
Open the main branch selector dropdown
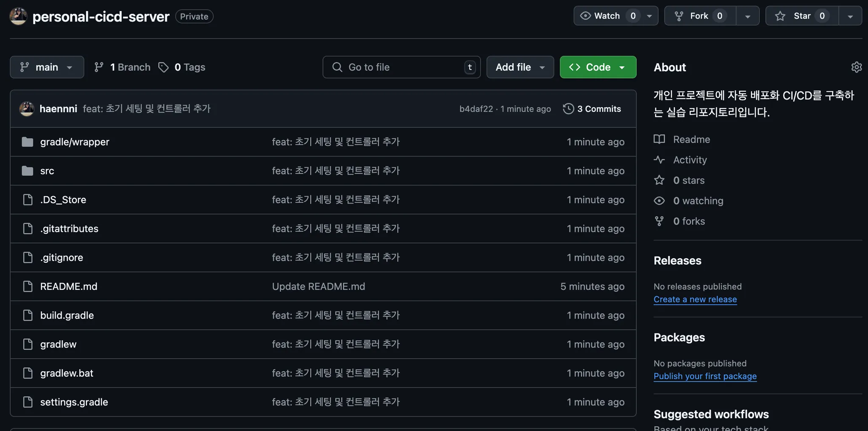coord(47,67)
